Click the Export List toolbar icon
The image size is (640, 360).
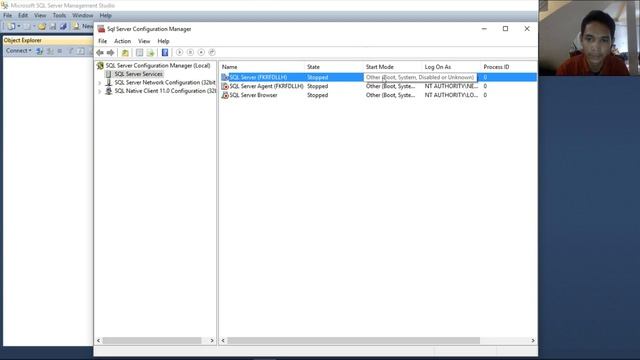pyautogui.click(x=151, y=53)
